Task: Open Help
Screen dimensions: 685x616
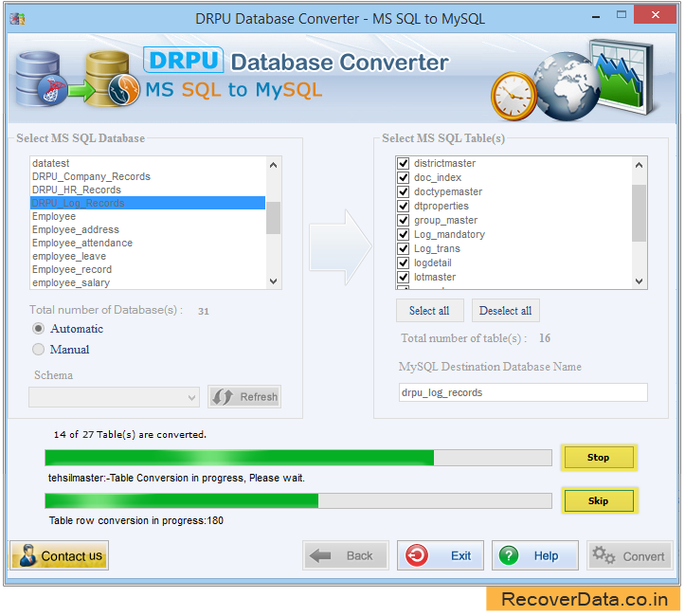Action: click(x=535, y=555)
